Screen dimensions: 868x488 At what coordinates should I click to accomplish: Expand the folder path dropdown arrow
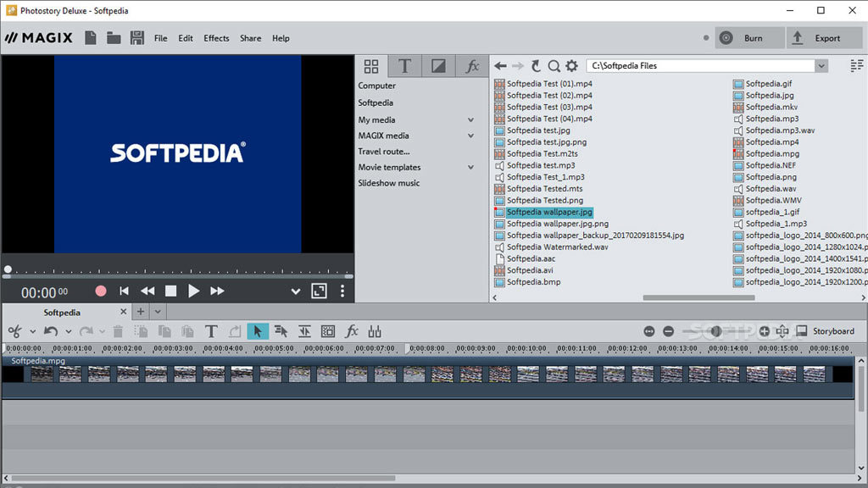click(x=821, y=66)
